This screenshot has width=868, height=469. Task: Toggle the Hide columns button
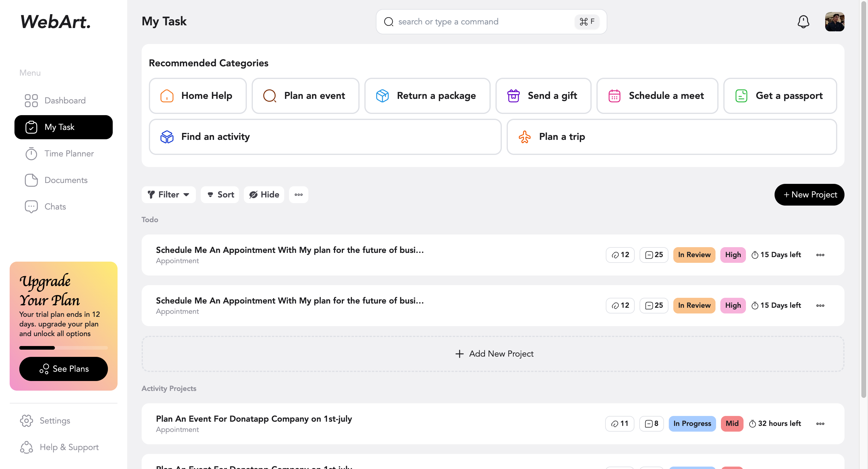click(x=264, y=194)
